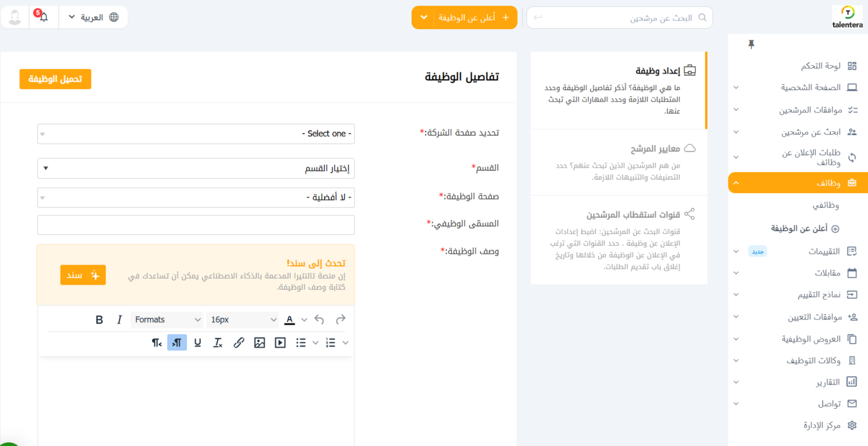Click the تحميل الوظيفة button
Image resolution: width=868 pixels, height=446 pixels.
[55, 79]
